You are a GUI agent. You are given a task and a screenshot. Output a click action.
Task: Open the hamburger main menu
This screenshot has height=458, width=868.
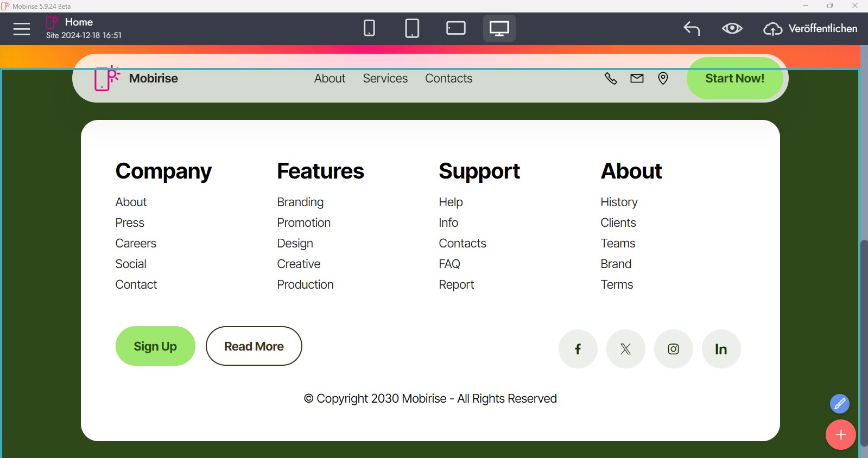(22, 29)
